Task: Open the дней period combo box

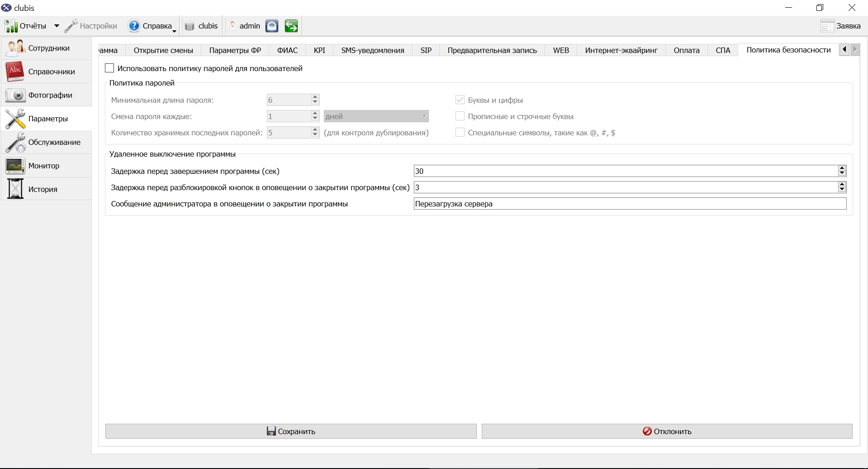Action: point(376,116)
